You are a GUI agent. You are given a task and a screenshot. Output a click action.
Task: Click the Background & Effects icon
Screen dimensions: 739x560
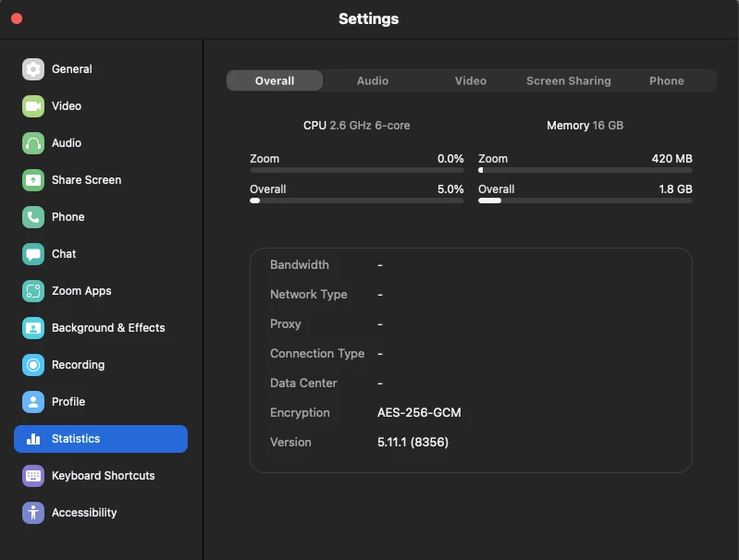click(33, 328)
